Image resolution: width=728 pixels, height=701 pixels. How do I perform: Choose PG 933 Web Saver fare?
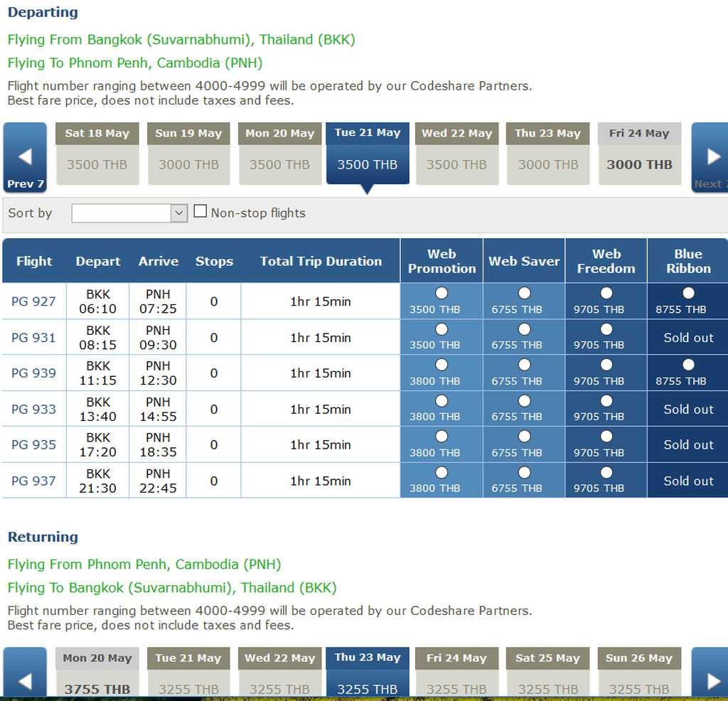click(524, 401)
